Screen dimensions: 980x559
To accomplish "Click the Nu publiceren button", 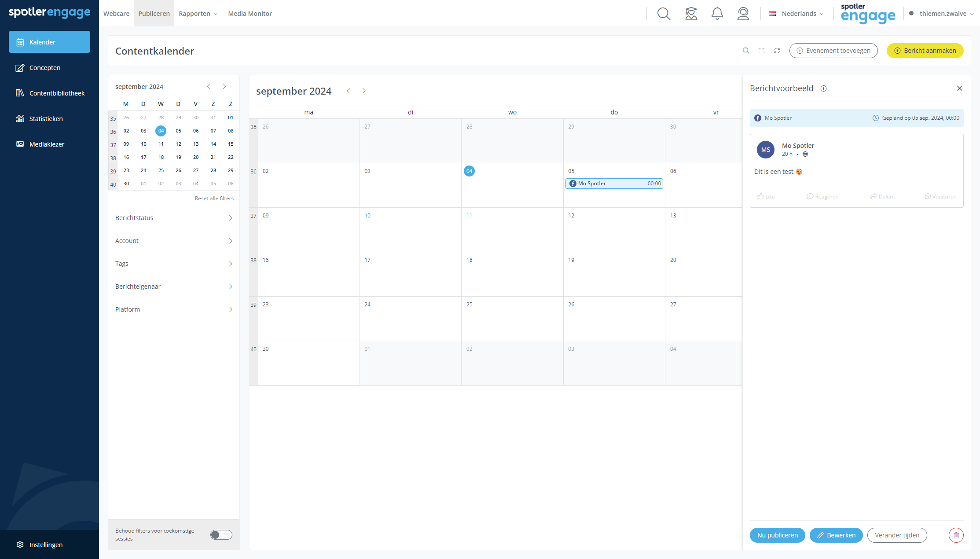I will pyautogui.click(x=777, y=535).
